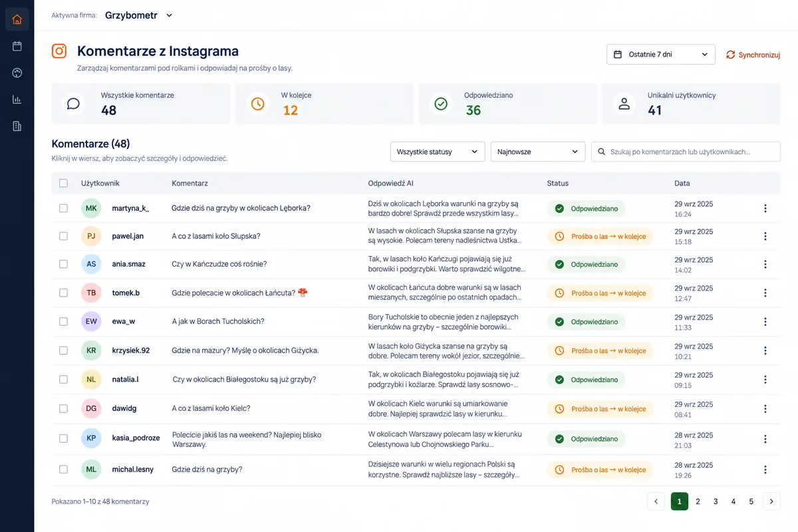Image resolution: width=798 pixels, height=532 pixels.
Task: Go to page 3 of comments
Action: (716, 501)
